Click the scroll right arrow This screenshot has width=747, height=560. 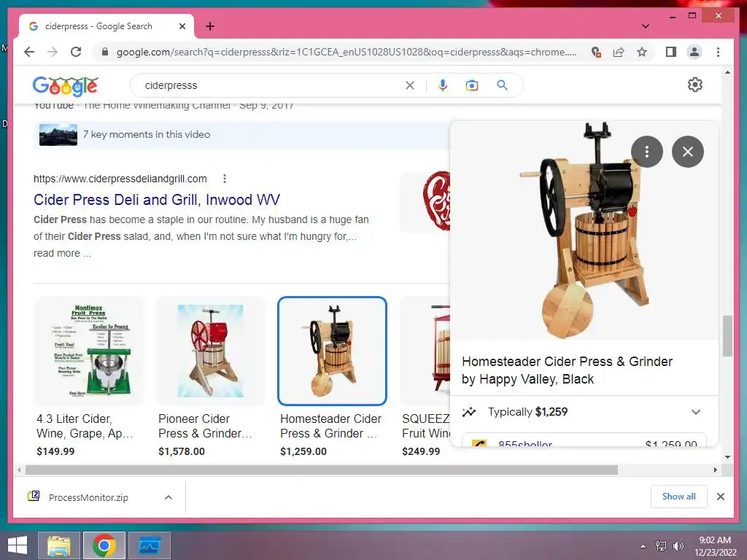715,470
